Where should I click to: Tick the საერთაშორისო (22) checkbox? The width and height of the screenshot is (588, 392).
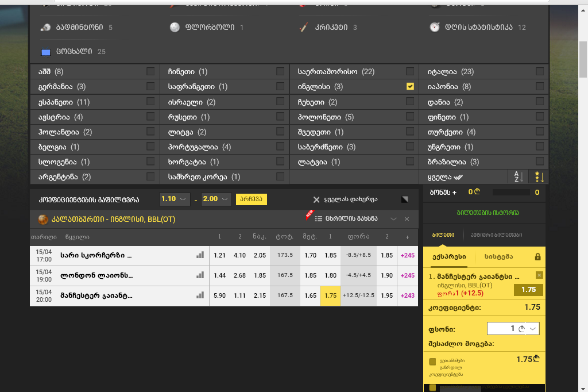coord(410,71)
